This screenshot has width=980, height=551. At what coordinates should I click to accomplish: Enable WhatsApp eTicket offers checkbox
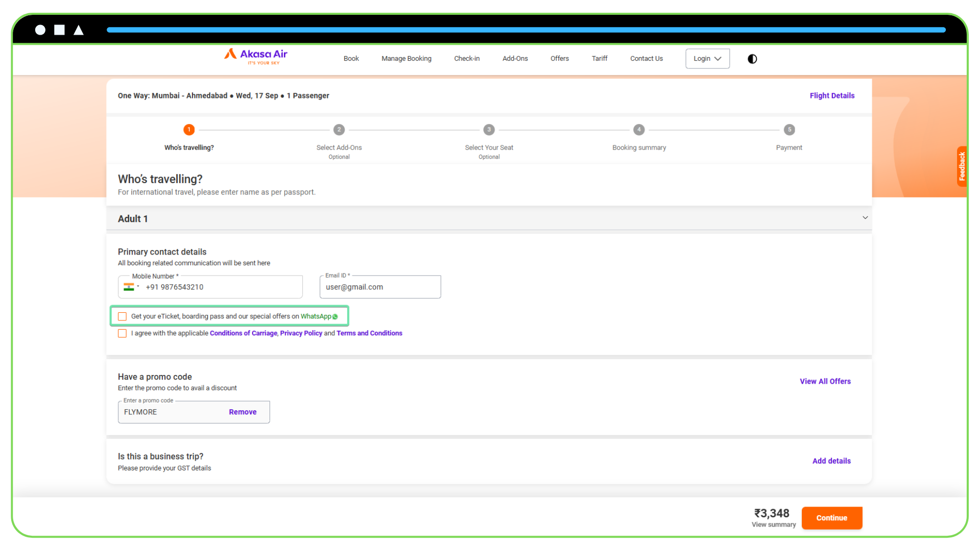tap(122, 316)
